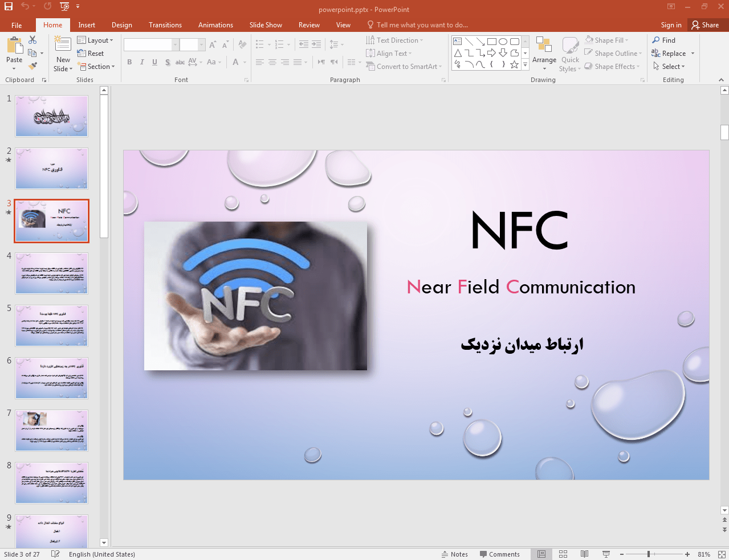729x560 pixels.
Task: Toggle Italic text formatting
Action: (x=142, y=62)
